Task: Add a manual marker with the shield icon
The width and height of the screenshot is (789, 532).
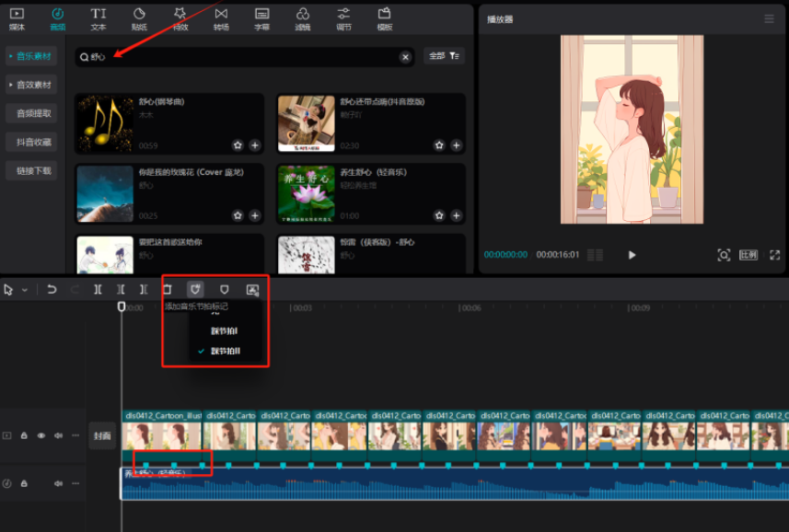Action: [x=225, y=290]
